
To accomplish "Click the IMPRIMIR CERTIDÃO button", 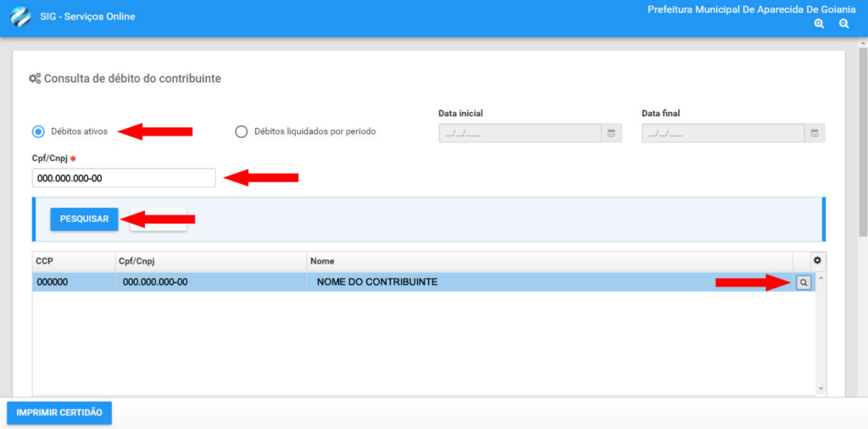I will 59,413.
